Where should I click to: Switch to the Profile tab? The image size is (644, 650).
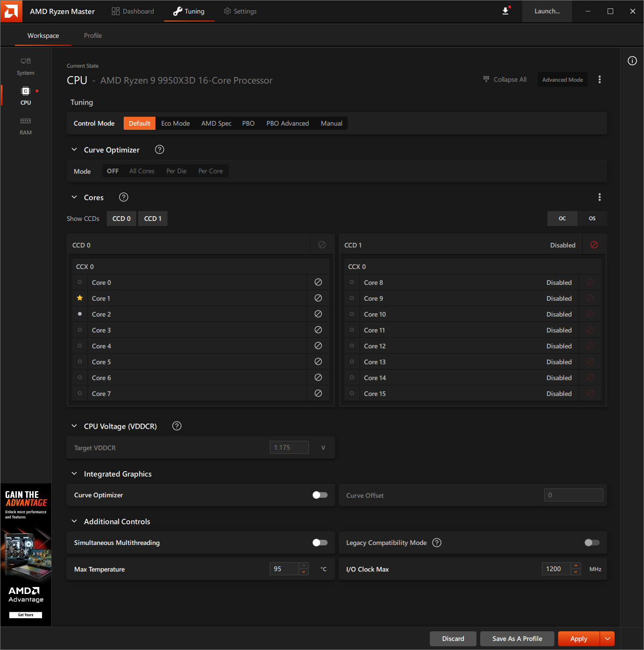(x=93, y=35)
